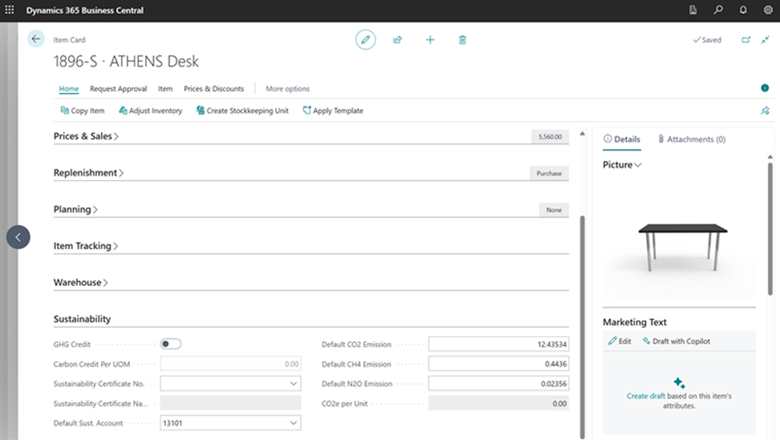
Task: Click Apply Template action
Action: pos(333,110)
